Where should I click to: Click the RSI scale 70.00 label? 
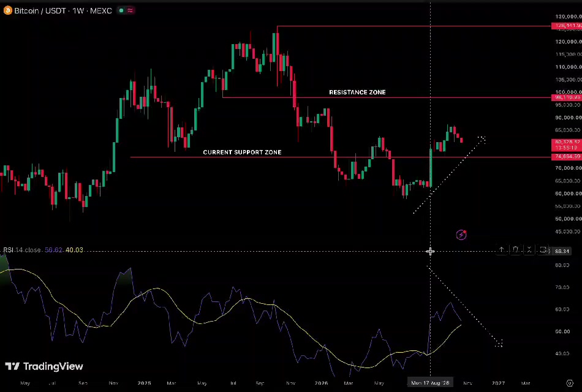pyautogui.click(x=562, y=287)
